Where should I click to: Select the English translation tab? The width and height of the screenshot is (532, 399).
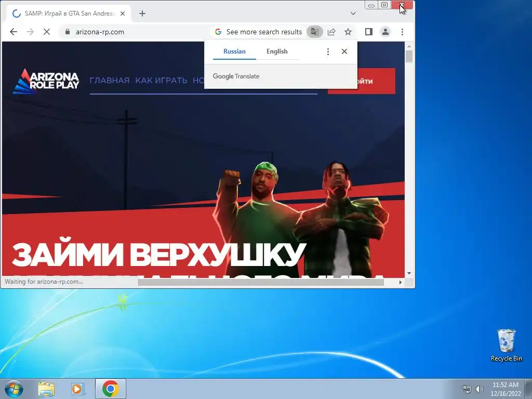point(277,51)
